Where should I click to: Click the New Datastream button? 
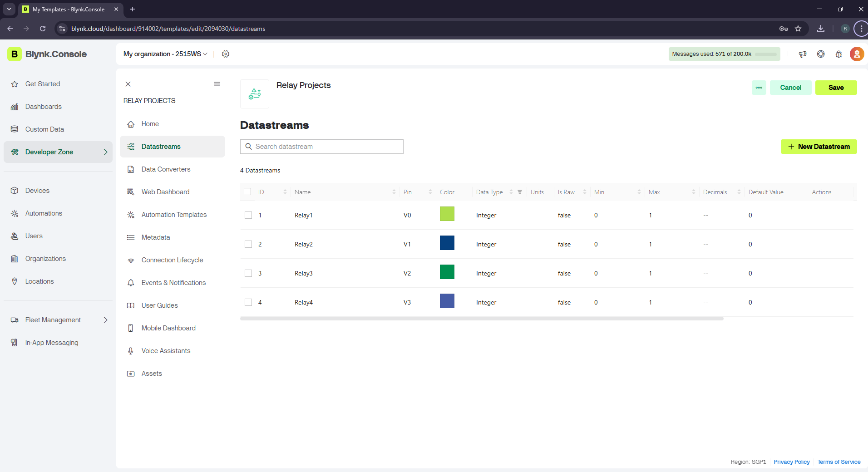(x=819, y=147)
